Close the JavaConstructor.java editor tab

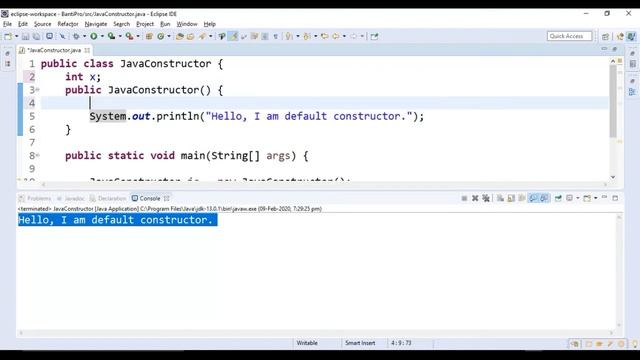pyautogui.click(x=87, y=50)
